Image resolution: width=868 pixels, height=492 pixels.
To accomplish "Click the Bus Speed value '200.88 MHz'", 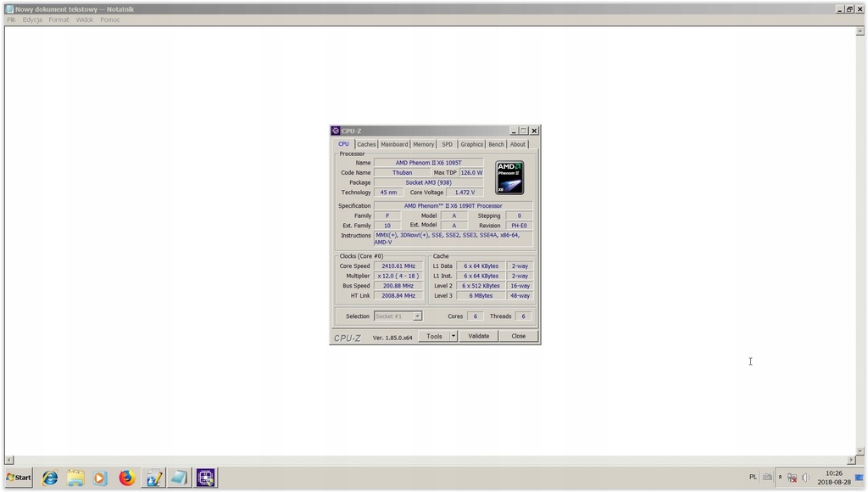I will pos(398,286).
